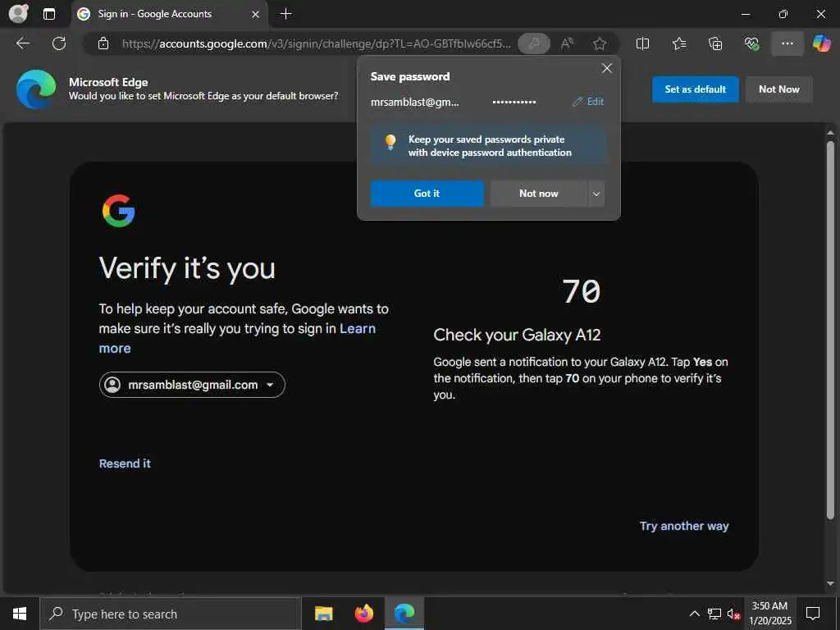Open split screen icon
This screenshot has height=630, width=840.
click(x=642, y=43)
